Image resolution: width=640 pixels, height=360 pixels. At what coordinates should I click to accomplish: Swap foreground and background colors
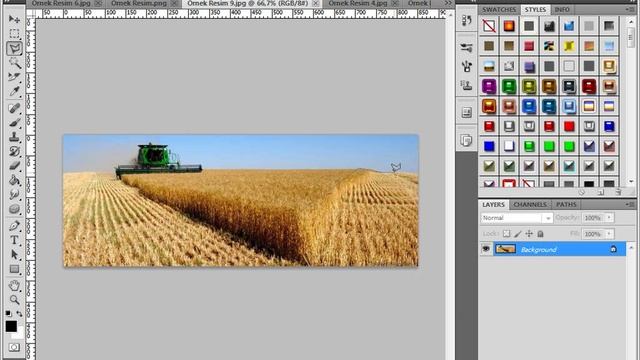(20, 313)
